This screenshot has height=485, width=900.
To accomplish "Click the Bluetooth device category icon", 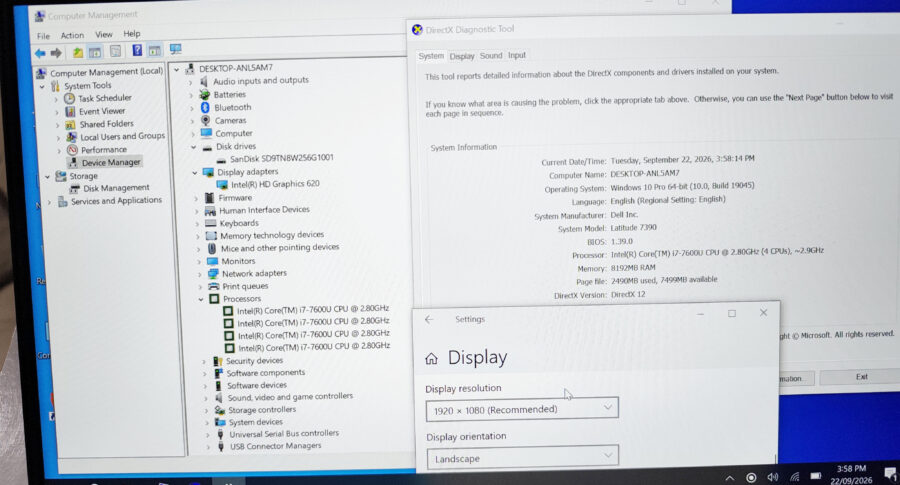I will tap(205, 107).
